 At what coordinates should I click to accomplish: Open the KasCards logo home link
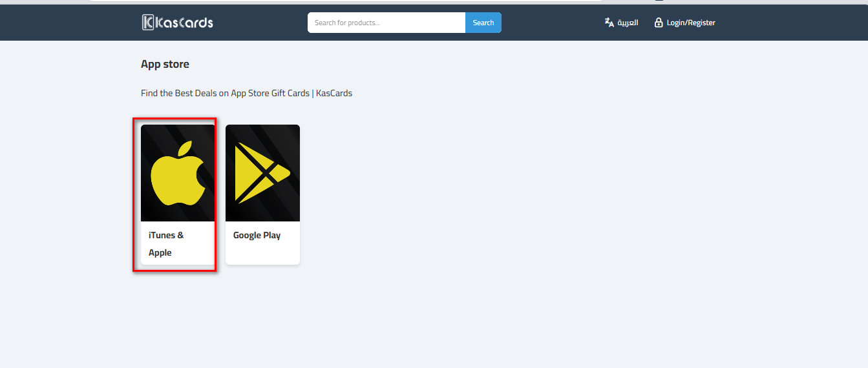[178, 23]
